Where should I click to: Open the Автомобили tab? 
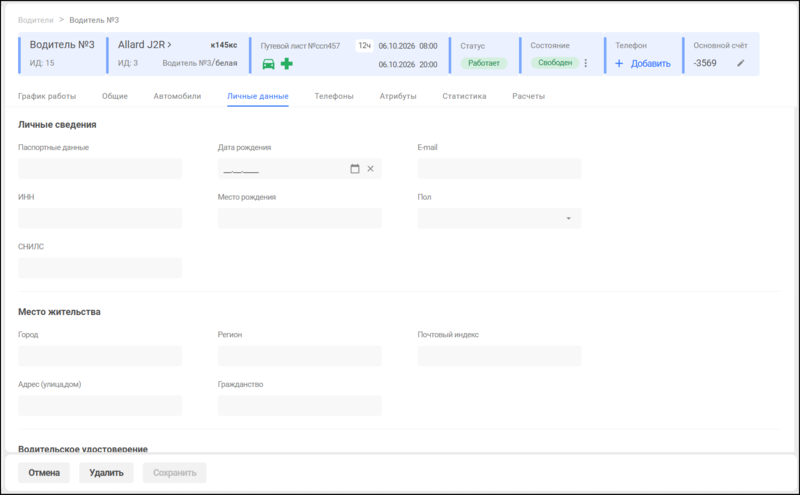(x=177, y=96)
